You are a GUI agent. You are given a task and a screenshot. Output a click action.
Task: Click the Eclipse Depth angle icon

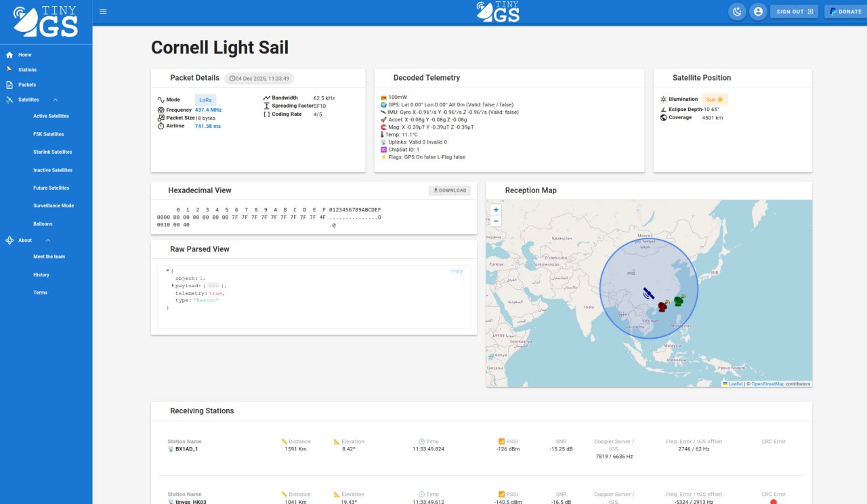point(664,109)
